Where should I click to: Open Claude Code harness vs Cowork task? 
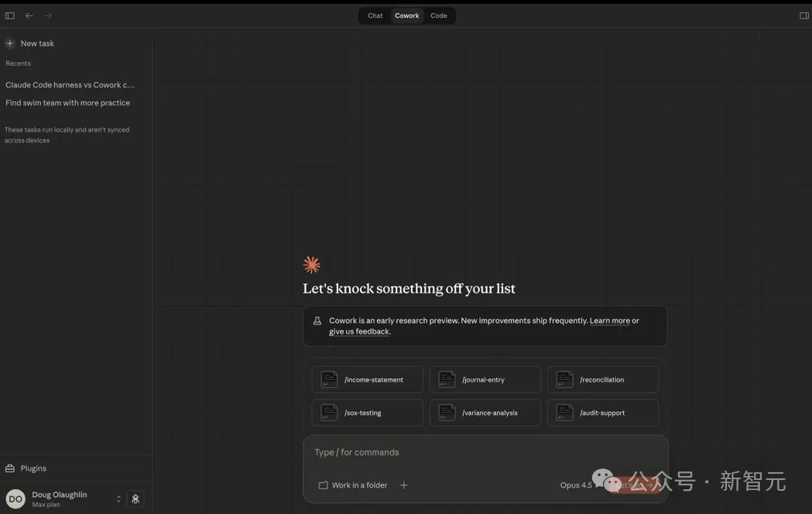click(70, 85)
